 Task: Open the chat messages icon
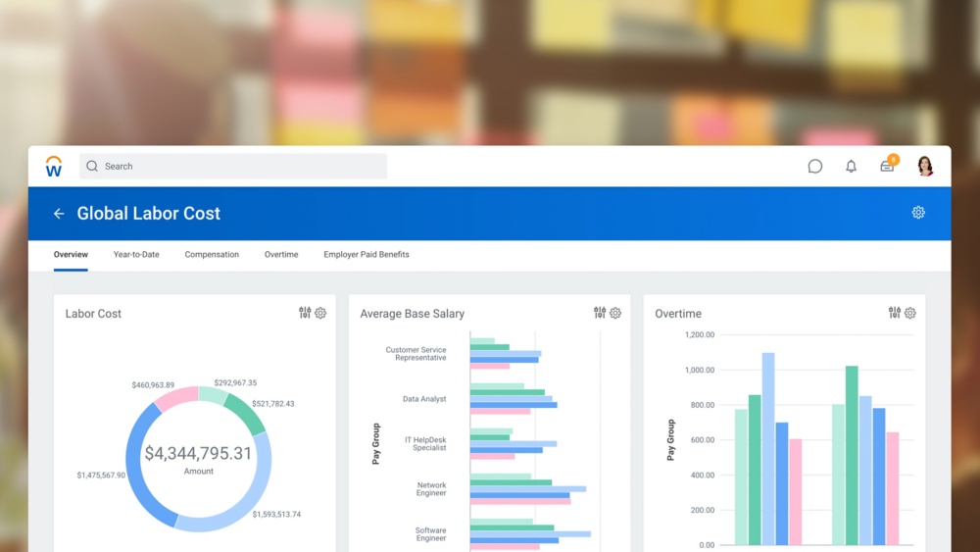click(814, 167)
